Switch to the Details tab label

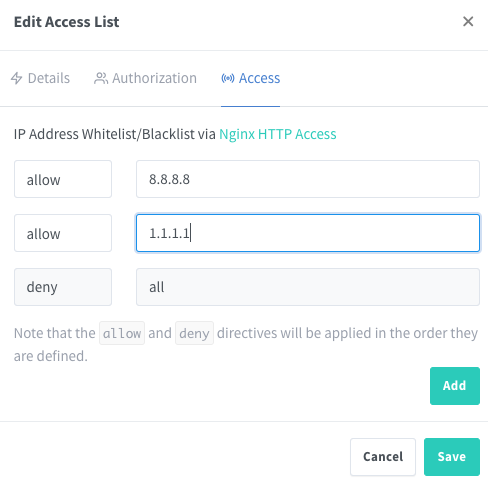click(x=49, y=78)
